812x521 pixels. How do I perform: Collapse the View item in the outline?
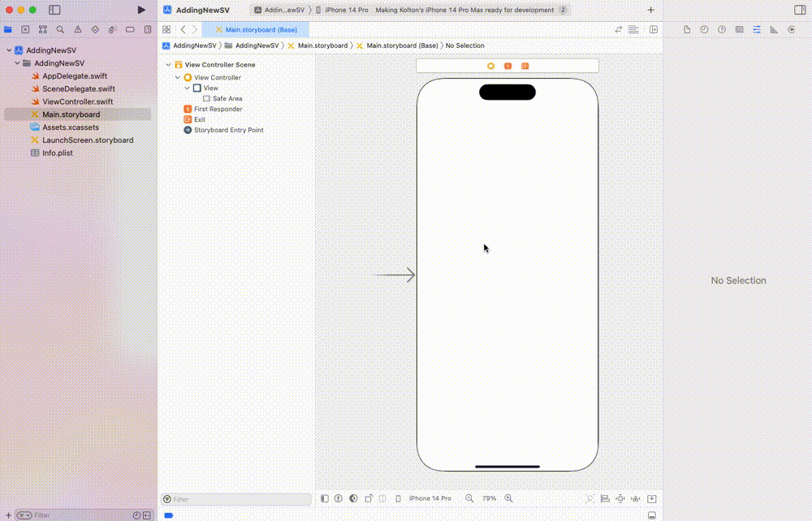(187, 88)
